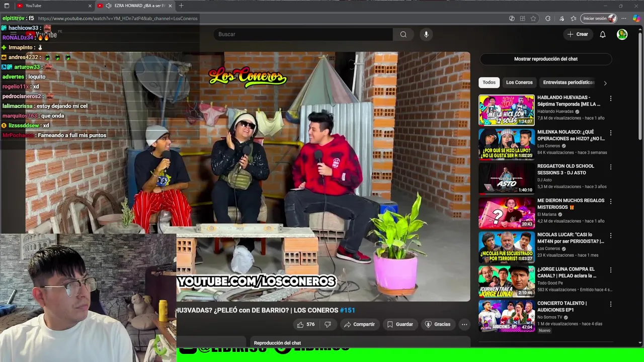
Task: Save video with the Guardar button
Action: [x=400, y=324]
